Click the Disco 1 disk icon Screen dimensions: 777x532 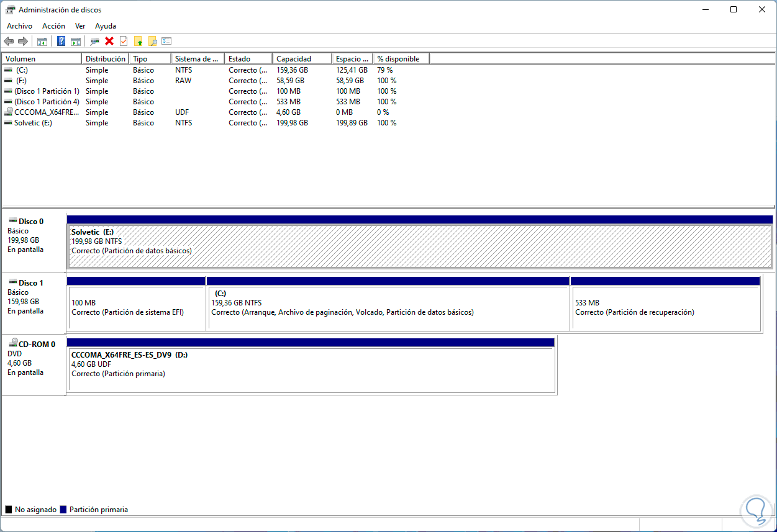point(12,282)
